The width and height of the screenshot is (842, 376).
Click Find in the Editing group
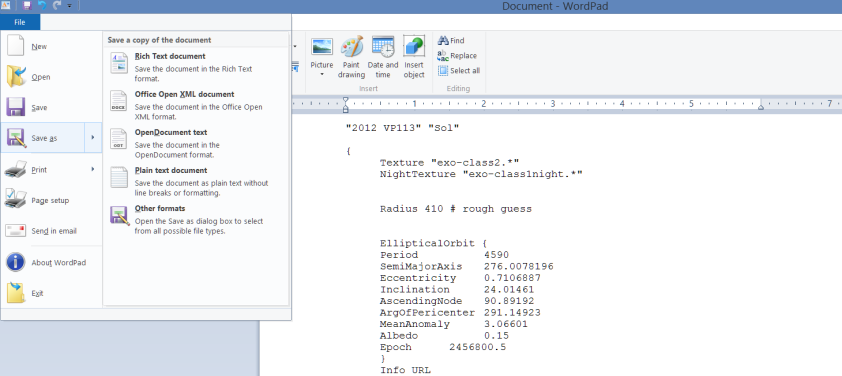[451, 40]
